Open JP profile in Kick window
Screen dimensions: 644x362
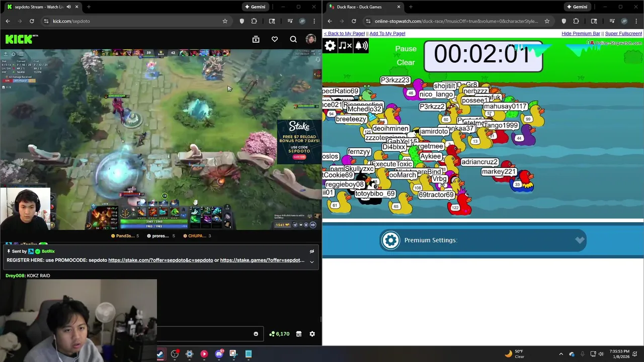(302, 21)
